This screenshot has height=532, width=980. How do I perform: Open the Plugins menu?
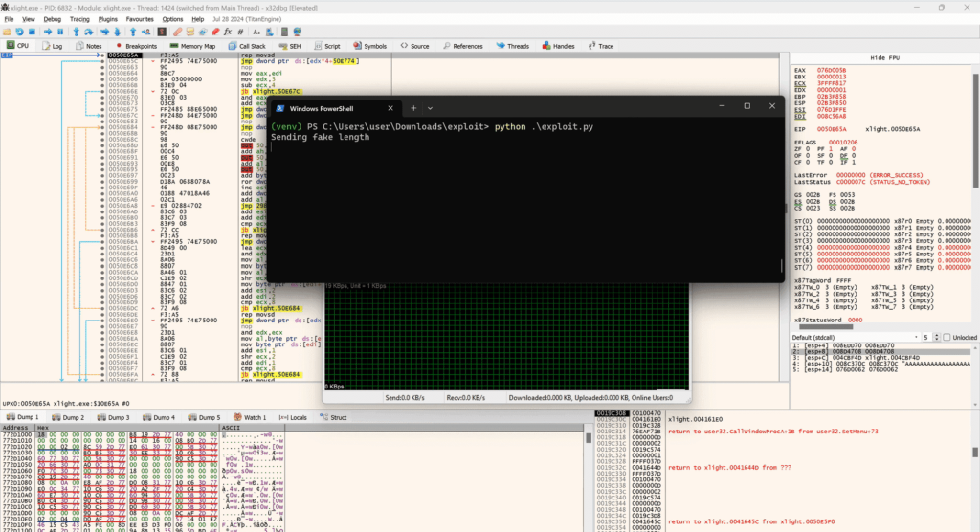point(107,19)
